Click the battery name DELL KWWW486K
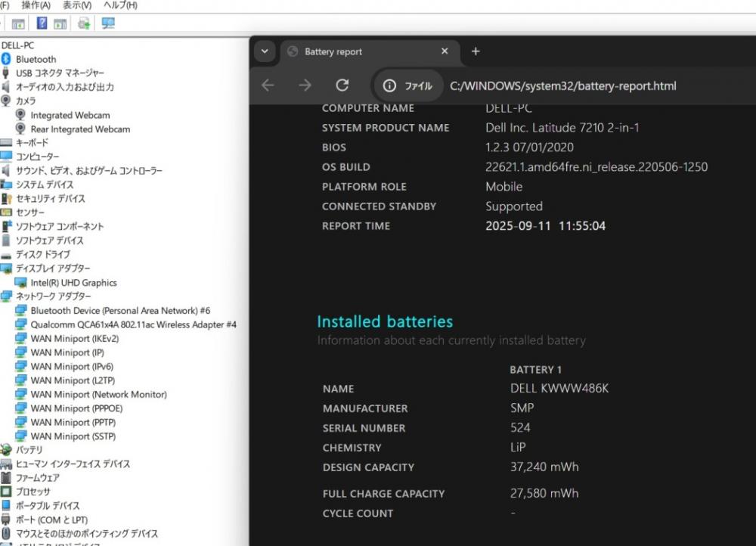756x546 pixels. 559,388
